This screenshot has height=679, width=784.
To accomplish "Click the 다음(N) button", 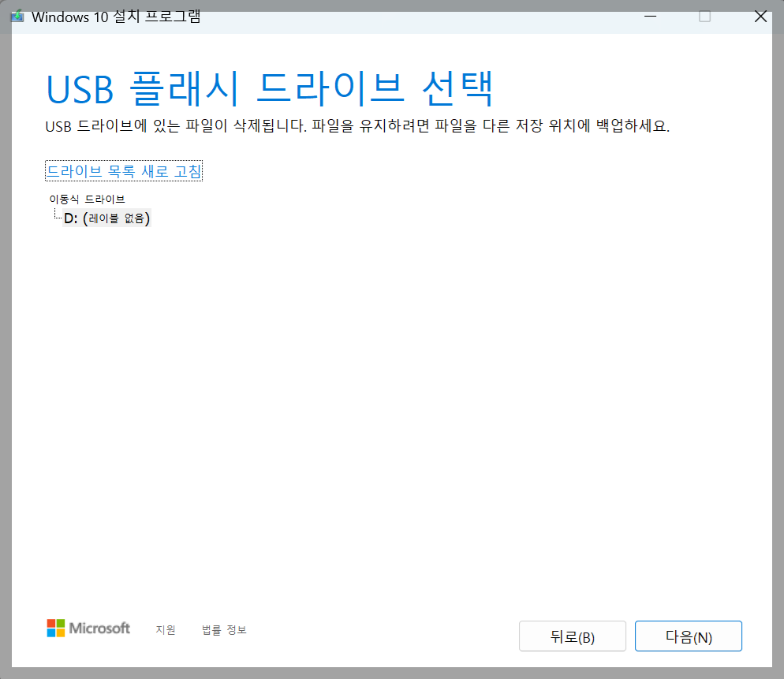I will coord(688,636).
